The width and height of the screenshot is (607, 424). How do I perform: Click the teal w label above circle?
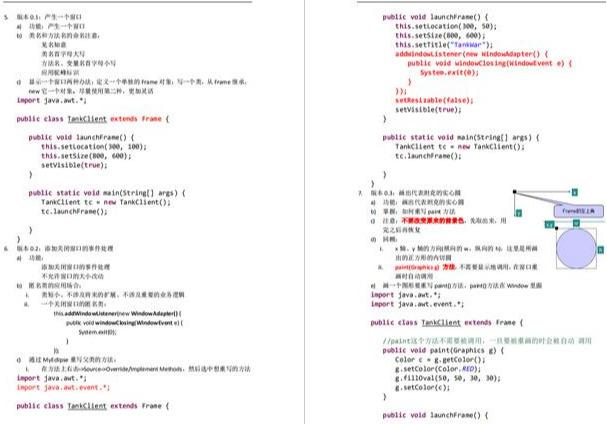576,223
